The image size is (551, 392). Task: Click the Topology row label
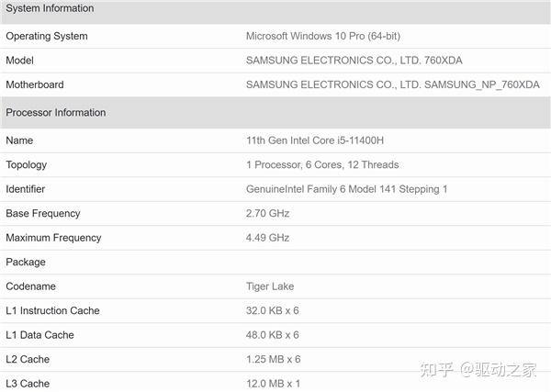(27, 165)
